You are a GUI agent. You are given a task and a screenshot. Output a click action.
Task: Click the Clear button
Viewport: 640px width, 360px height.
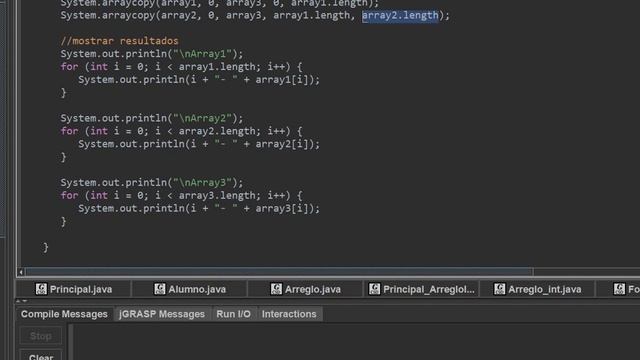pyautogui.click(x=41, y=356)
